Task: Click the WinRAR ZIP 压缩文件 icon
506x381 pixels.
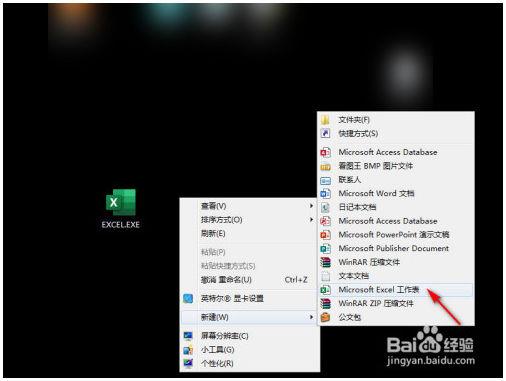Action: coord(325,304)
